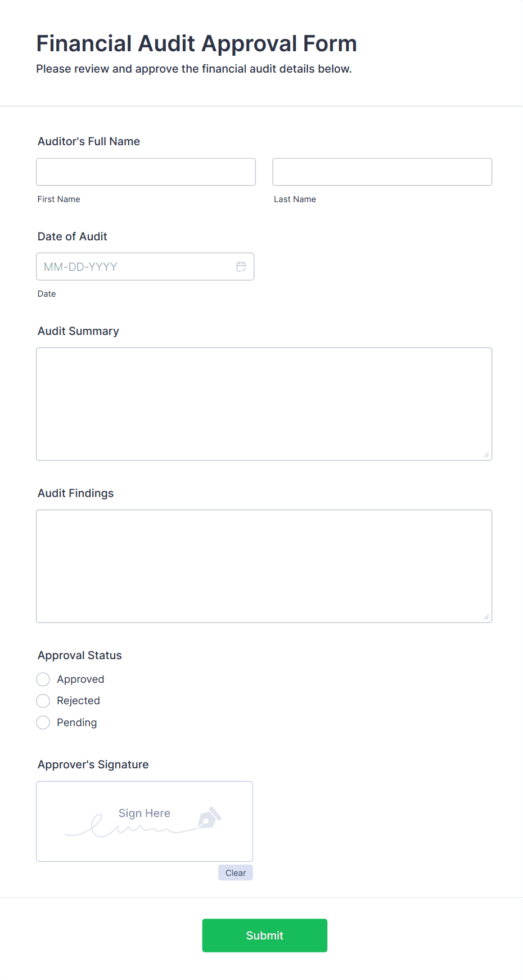The image size is (523, 980).
Task: Click the Date of Audit label
Action: tap(73, 236)
